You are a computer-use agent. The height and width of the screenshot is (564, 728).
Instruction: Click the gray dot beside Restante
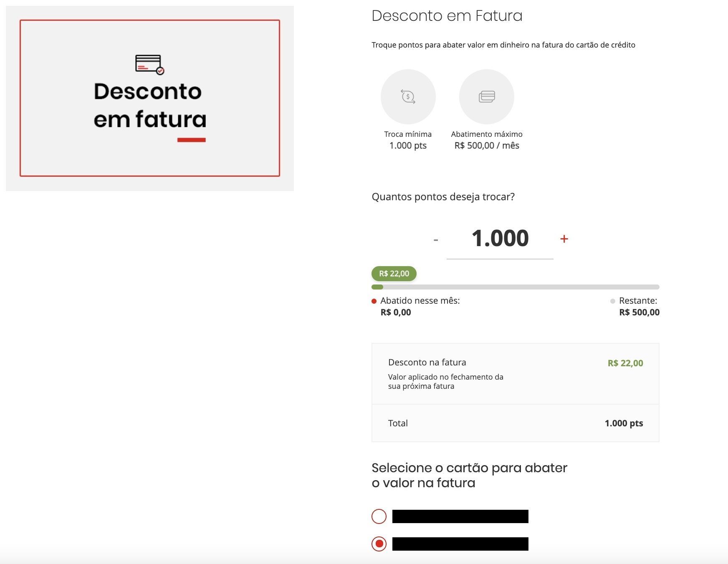[613, 301]
